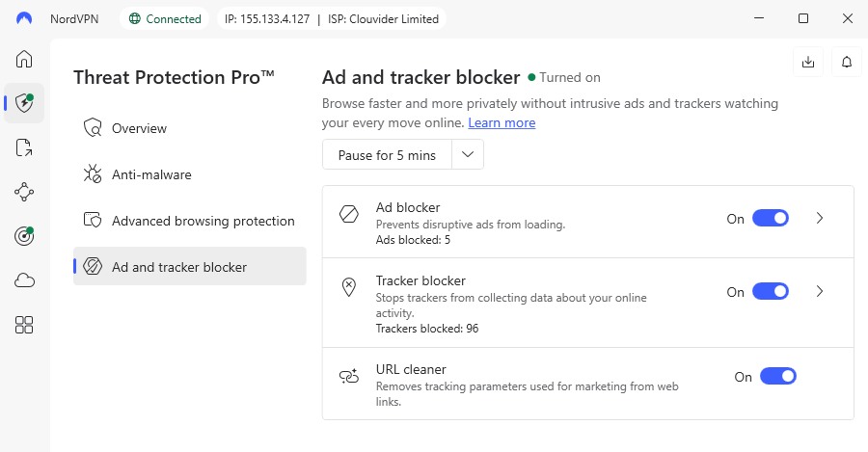
Task: Open the cloud icon in sidebar
Action: pos(24,280)
